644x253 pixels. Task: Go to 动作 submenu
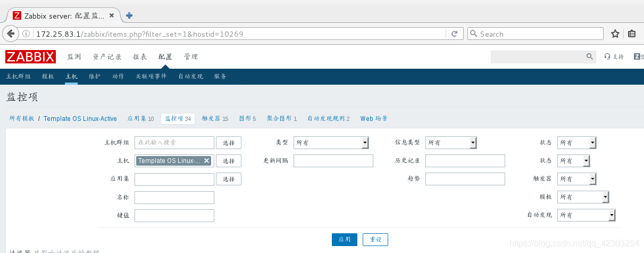pos(118,76)
